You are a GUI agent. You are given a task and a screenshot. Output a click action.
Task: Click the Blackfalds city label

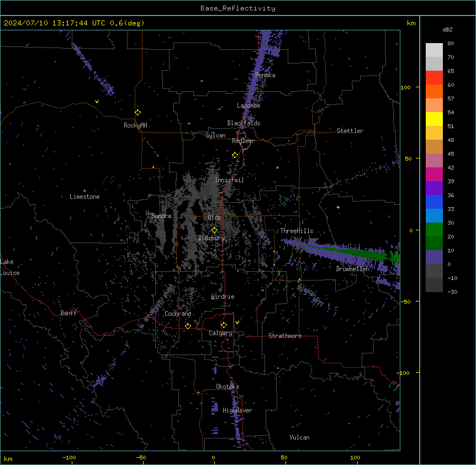point(244,123)
